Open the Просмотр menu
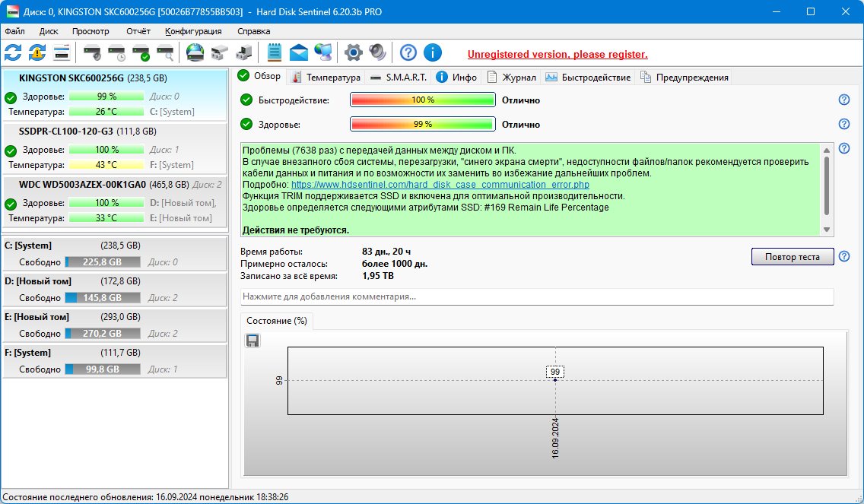Image resolution: width=864 pixels, height=504 pixels. click(x=91, y=31)
